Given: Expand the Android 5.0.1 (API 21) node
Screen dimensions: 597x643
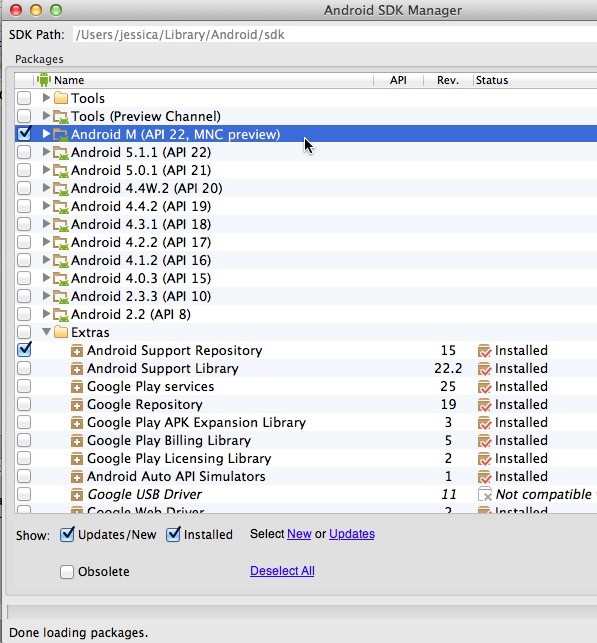Looking at the screenshot, I should click(46, 170).
